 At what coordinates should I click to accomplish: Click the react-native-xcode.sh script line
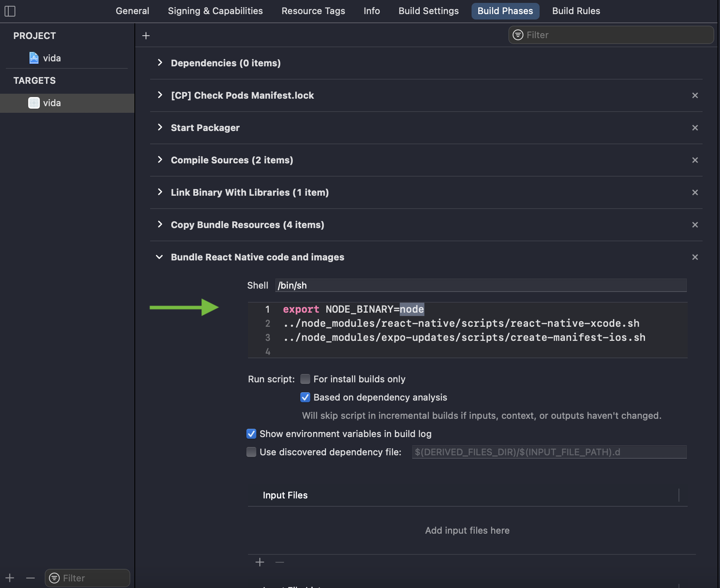click(461, 323)
